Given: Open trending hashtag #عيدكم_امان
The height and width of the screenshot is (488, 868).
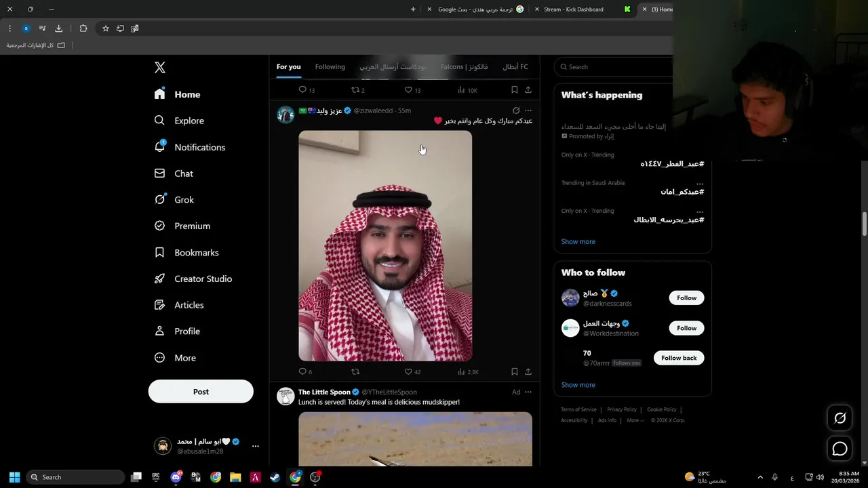Looking at the screenshot, I should coord(682,192).
